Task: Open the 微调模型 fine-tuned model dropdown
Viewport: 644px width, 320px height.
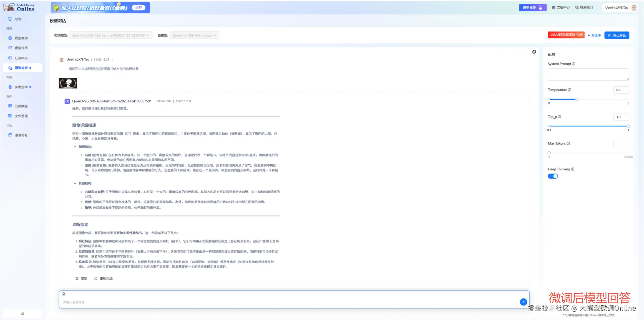Action: (x=111, y=35)
